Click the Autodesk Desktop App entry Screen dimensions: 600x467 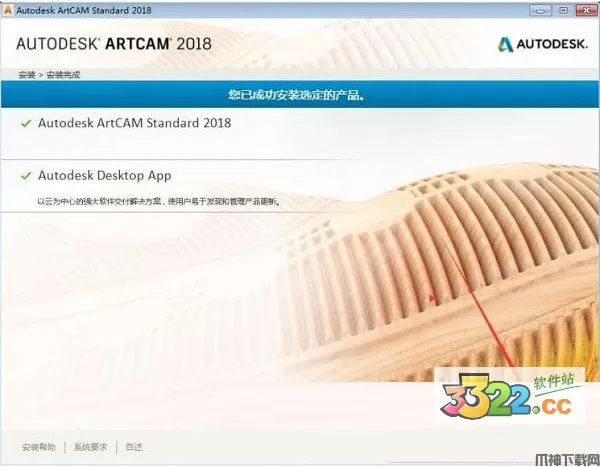[104, 176]
